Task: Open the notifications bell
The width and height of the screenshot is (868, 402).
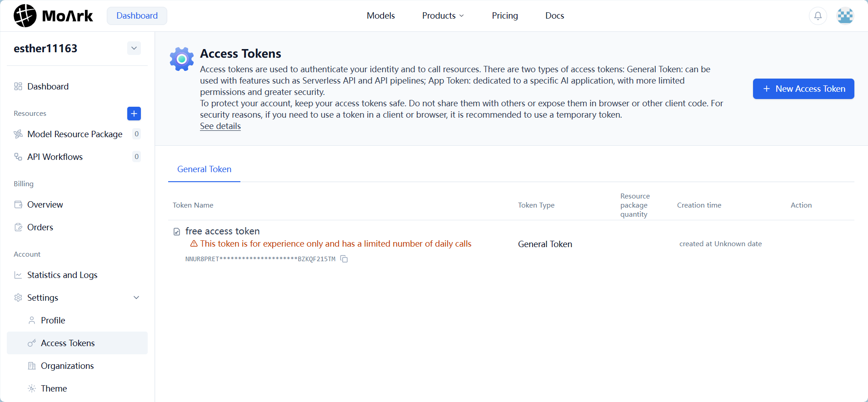Action: 818,16
